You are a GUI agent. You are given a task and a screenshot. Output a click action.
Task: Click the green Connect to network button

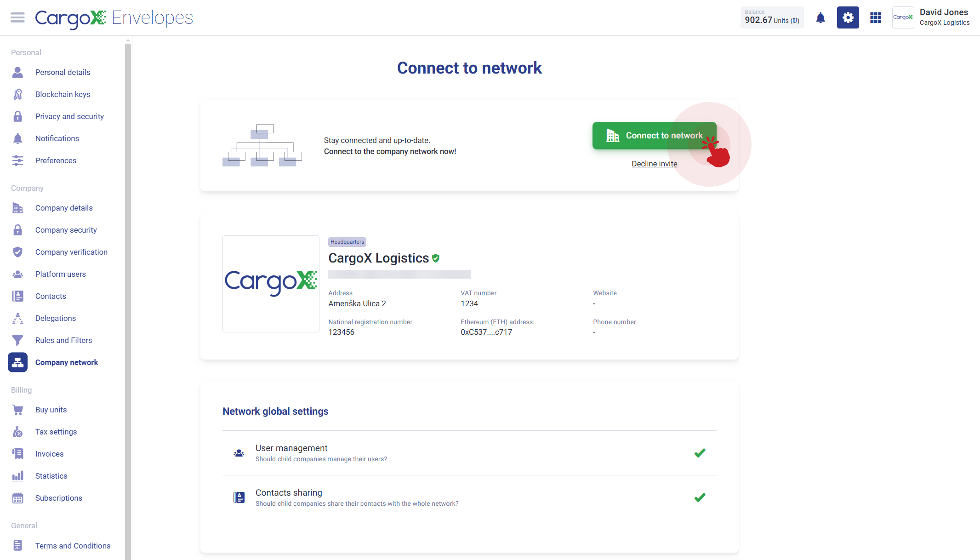(x=654, y=136)
